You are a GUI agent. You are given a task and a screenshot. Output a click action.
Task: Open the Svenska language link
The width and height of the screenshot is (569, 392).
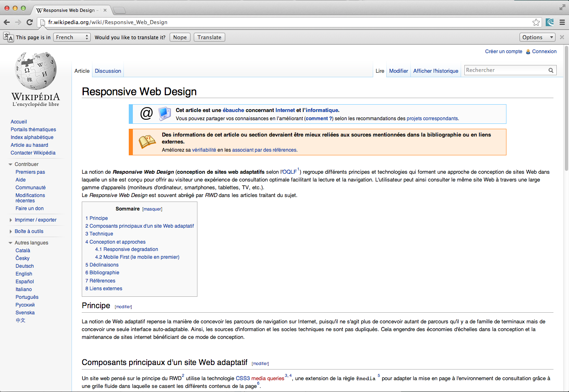pos(25,313)
